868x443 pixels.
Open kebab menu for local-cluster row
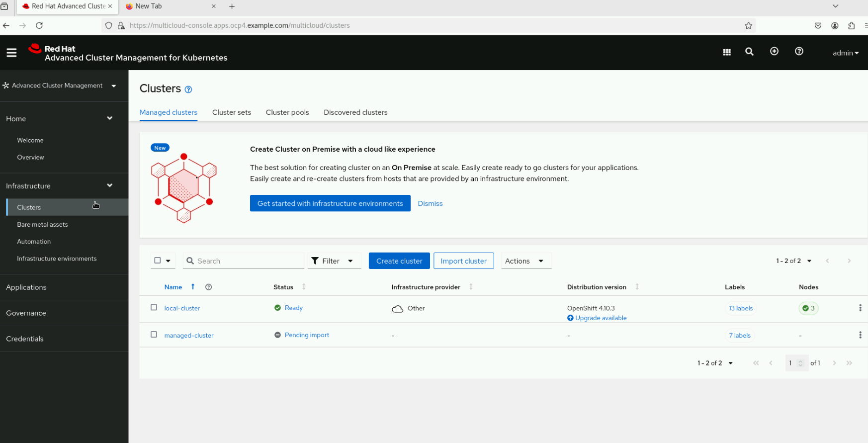(860, 308)
